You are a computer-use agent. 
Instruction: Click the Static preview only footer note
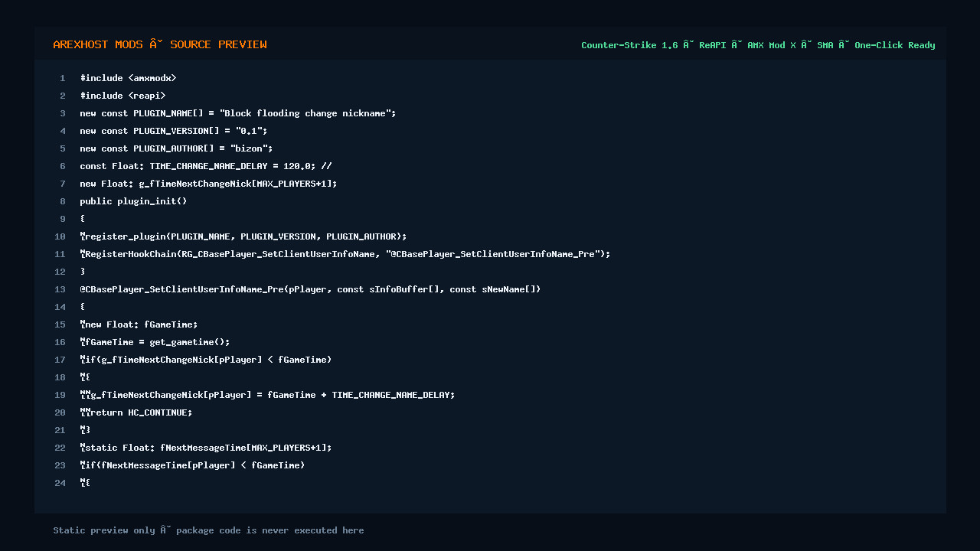(x=208, y=530)
